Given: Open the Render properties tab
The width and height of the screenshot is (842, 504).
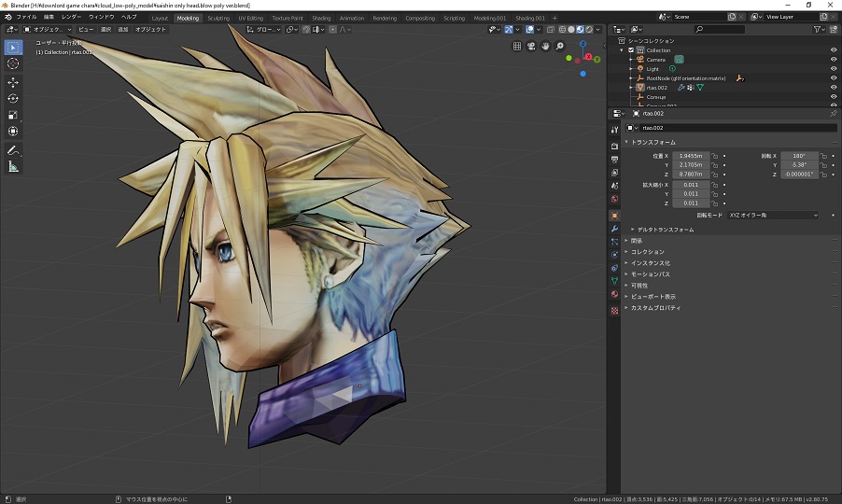Looking at the screenshot, I should pyautogui.click(x=614, y=146).
